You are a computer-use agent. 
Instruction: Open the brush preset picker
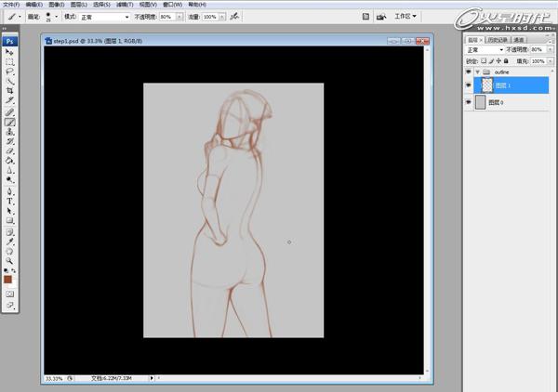52,17
